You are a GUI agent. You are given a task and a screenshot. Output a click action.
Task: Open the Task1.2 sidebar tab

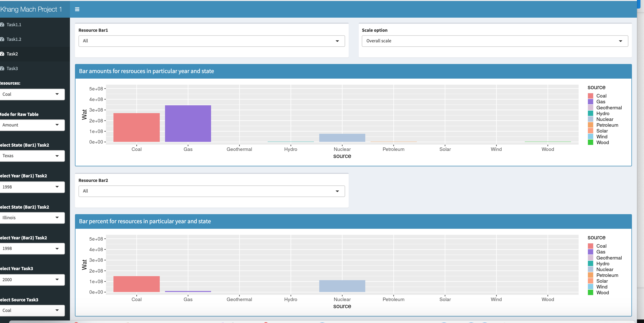(35, 39)
